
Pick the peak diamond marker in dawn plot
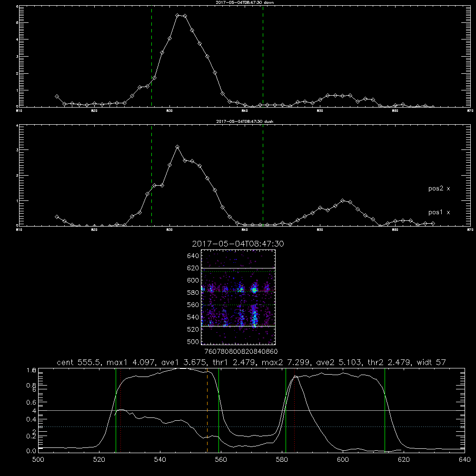click(x=177, y=16)
